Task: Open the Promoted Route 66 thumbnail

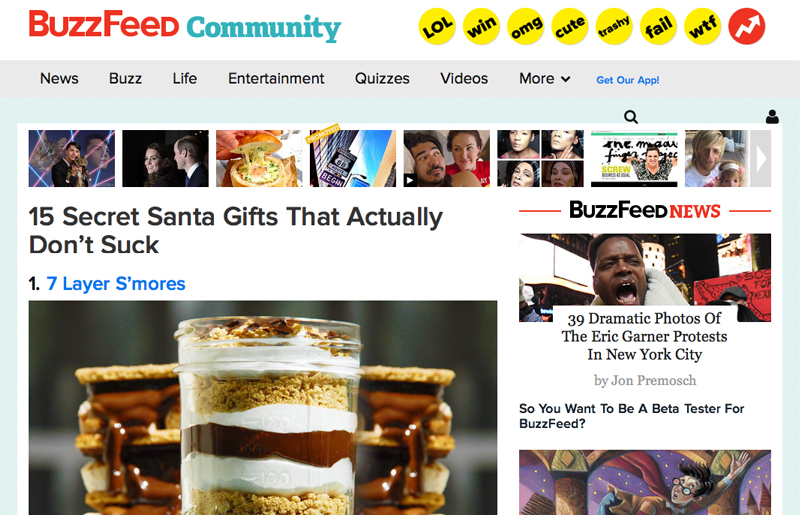Action: click(x=353, y=159)
